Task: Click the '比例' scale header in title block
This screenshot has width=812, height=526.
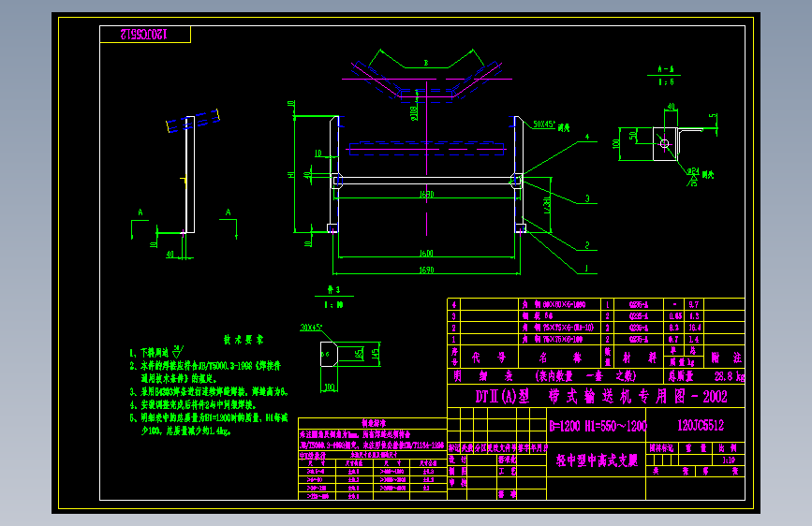Action: click(728, 447)
